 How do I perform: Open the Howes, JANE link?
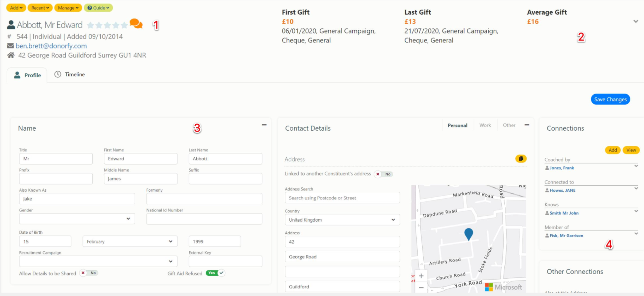click(563, 190)
